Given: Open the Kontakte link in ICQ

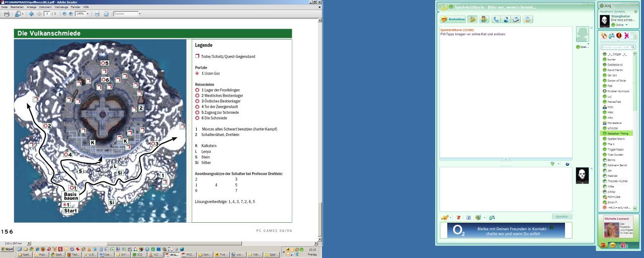Looking at the screenshot, I should coord(619,11).
